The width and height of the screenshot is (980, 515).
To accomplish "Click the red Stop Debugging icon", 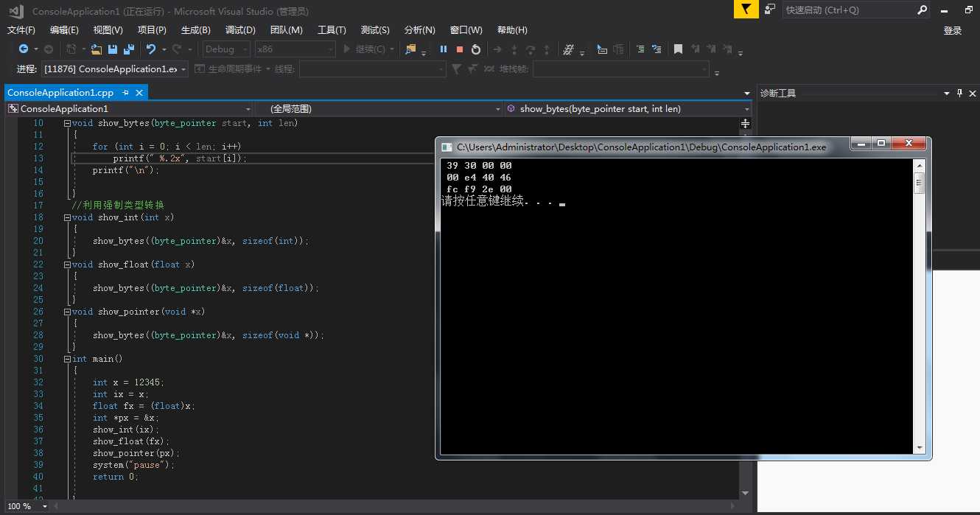I will click(460, 49).
